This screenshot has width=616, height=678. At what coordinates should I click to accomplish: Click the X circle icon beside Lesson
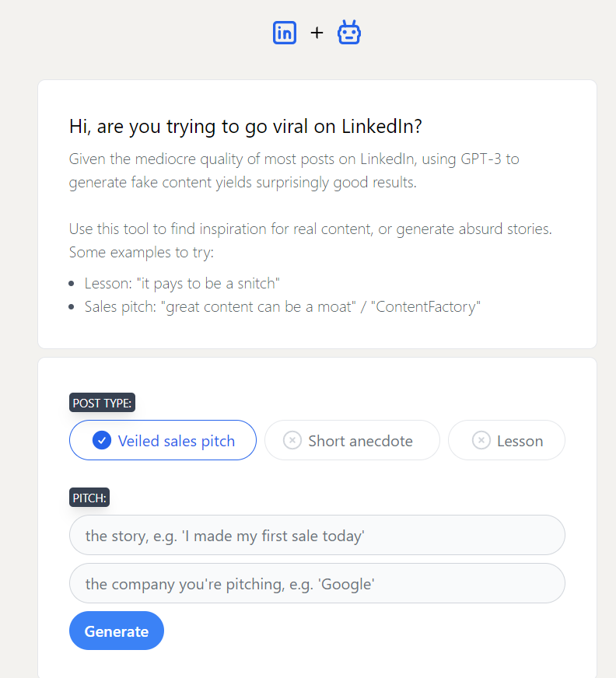point(481,441)
